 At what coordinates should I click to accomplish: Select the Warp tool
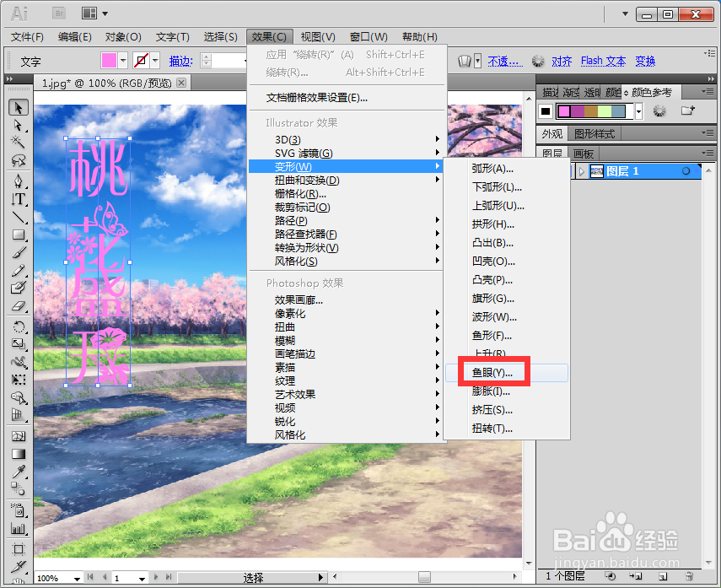click(19, 362)
